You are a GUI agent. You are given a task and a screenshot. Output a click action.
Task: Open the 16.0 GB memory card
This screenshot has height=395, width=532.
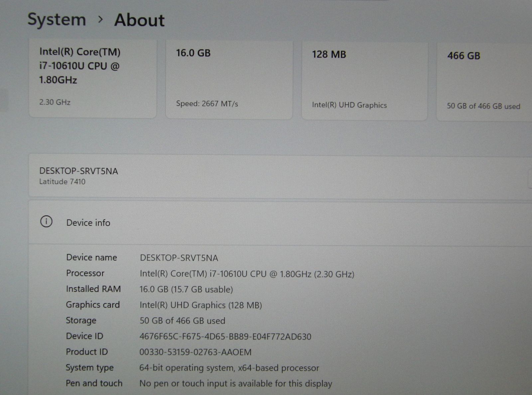229,80
